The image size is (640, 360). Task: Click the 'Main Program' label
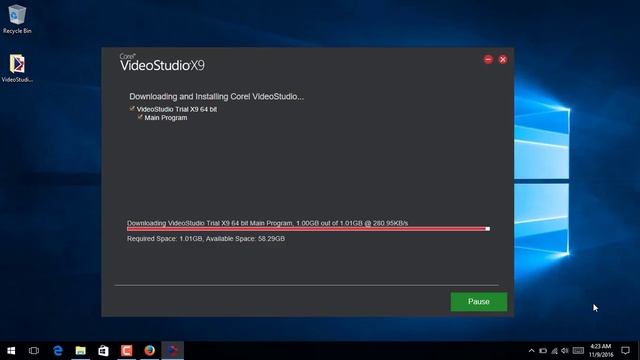[166, 118]
